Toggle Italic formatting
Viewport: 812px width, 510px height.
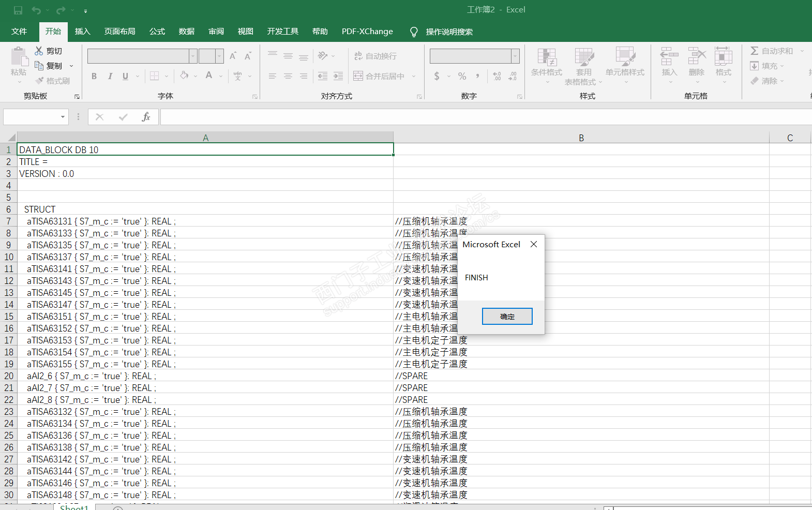click(x=110, y=76)
